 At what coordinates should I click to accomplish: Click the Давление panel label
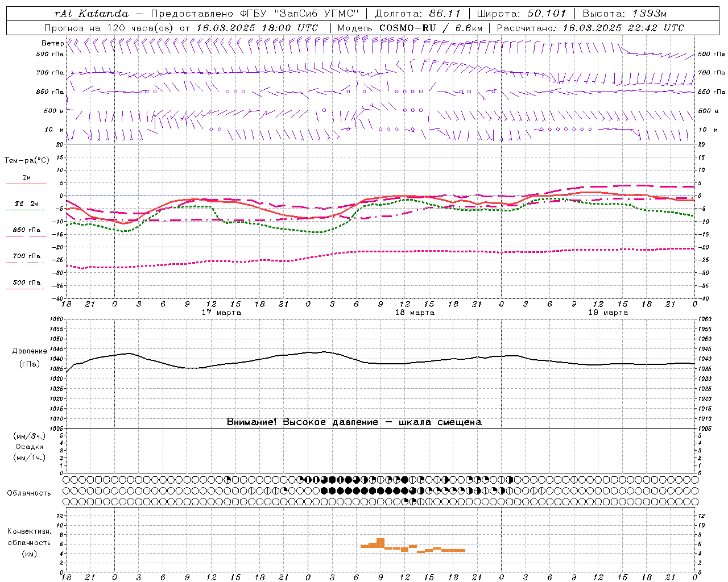pos(30,351)
